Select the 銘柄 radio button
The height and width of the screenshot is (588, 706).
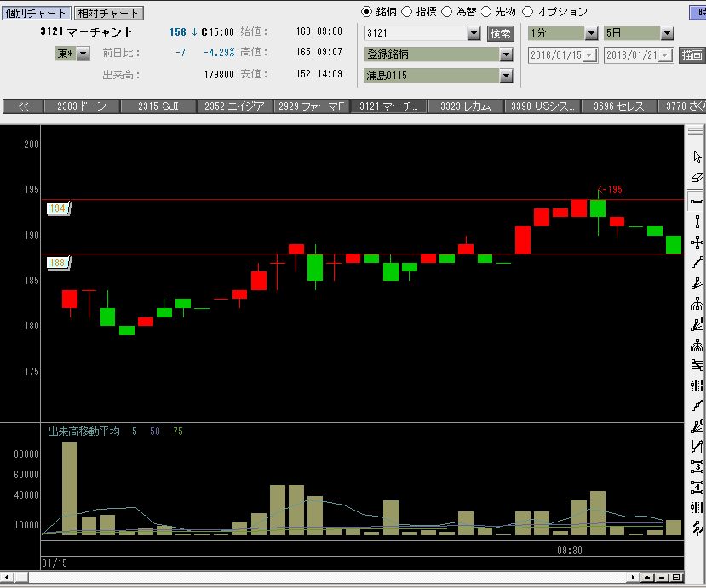coord(366,12)
